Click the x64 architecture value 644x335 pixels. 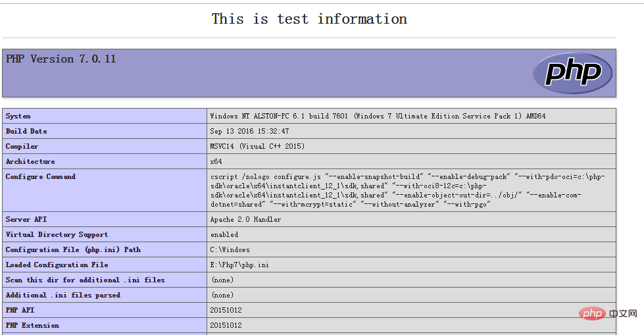(216, 161)
